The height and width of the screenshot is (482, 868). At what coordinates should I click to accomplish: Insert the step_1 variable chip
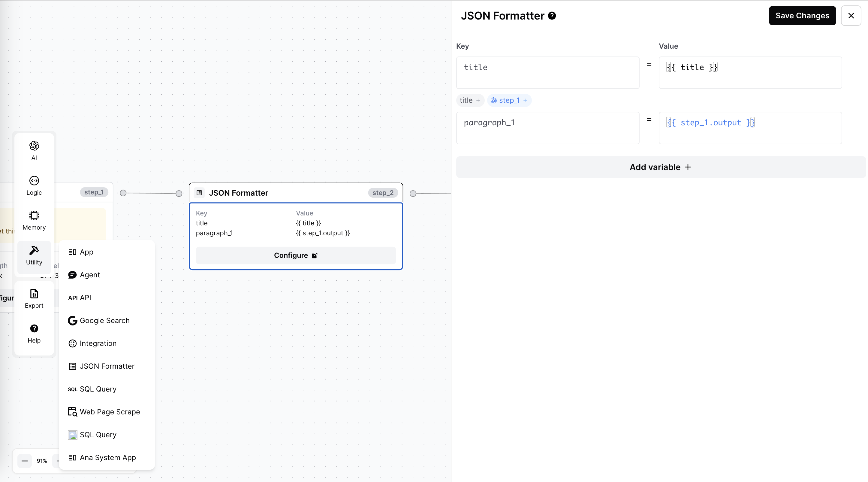[x=509, y=100]
